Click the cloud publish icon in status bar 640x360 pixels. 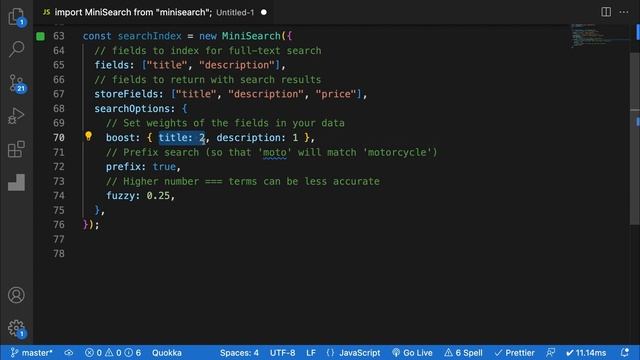[69, 353]
